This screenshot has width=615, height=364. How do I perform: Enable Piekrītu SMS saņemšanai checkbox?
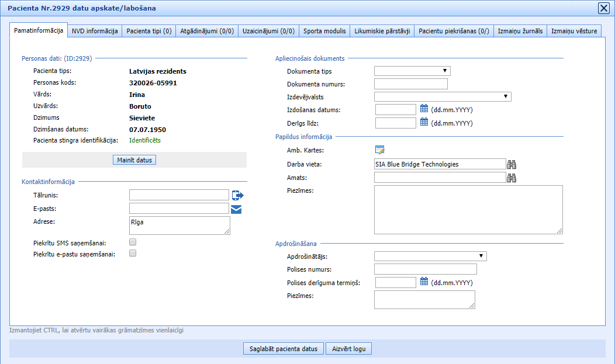pos(133,242)
